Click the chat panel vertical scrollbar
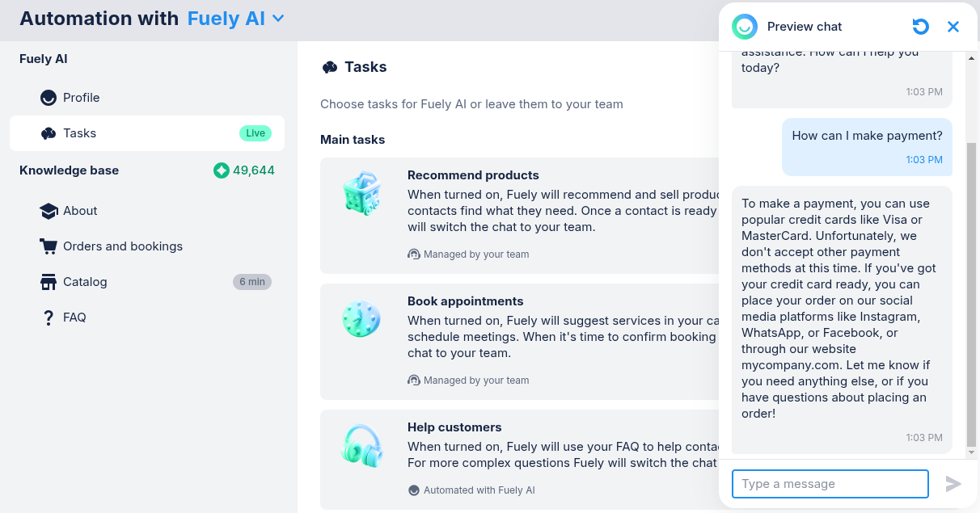The height and width of the screenshot is (513, 980). 971,295
